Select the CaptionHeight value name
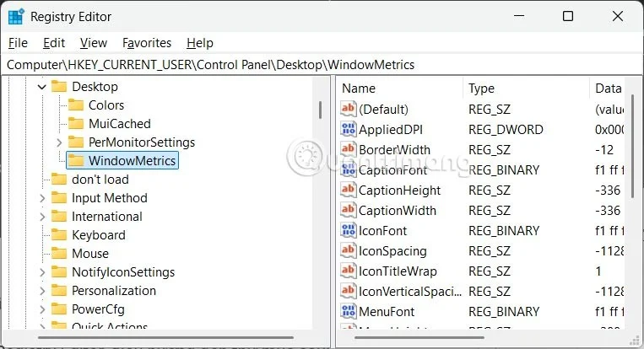 point(399,191)
